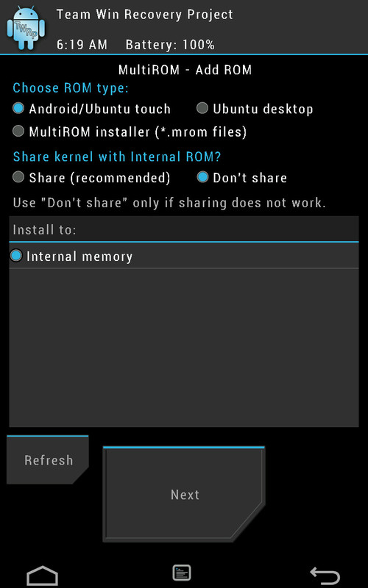The height and width of the screenshot is (588, 368).
Task: Click the empty install location list area
Action: tap(184, 348)
